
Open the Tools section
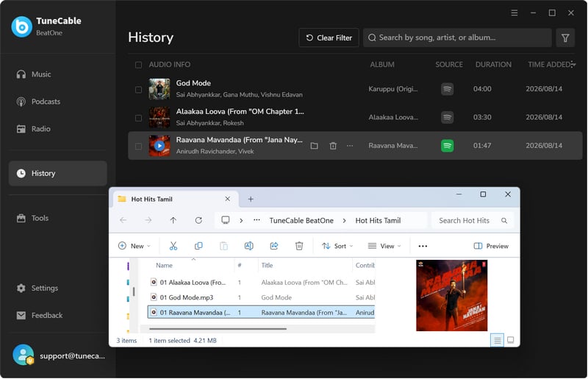tap(57, 219)
